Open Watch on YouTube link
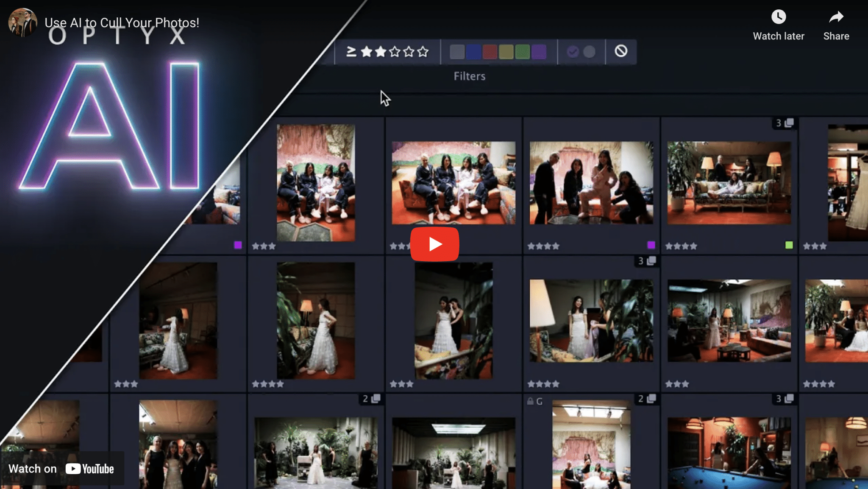Viewport: 868px width, 489px height. pos(62,469)
